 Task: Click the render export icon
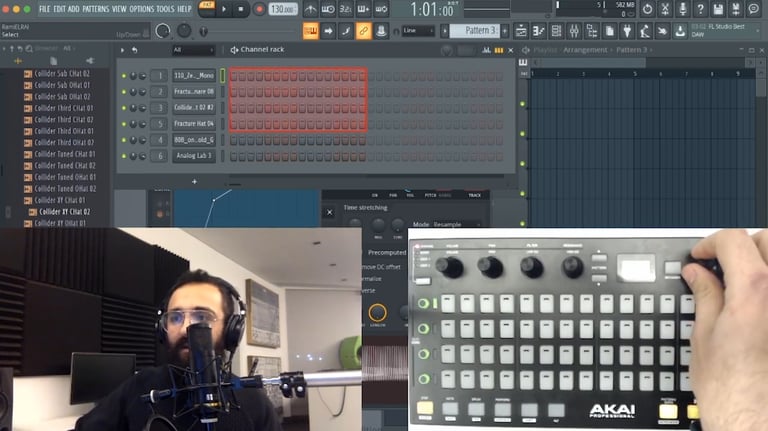[x=736, y=8]
